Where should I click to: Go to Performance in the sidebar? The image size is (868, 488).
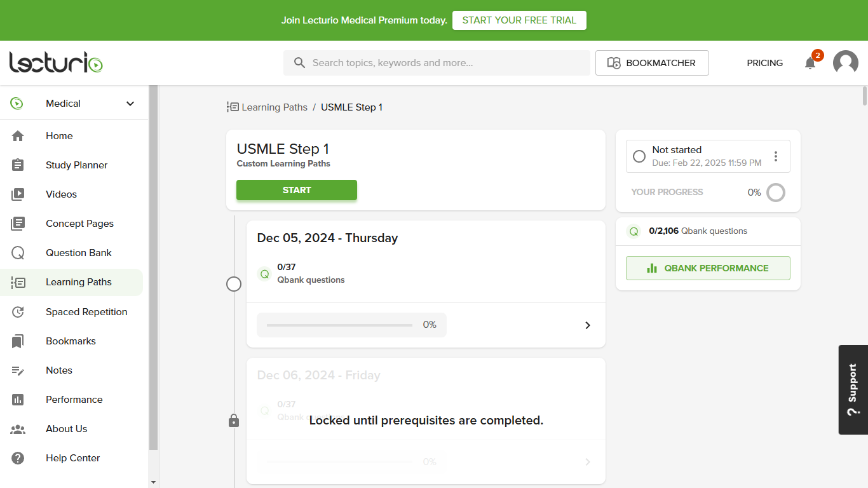[74, 400]
